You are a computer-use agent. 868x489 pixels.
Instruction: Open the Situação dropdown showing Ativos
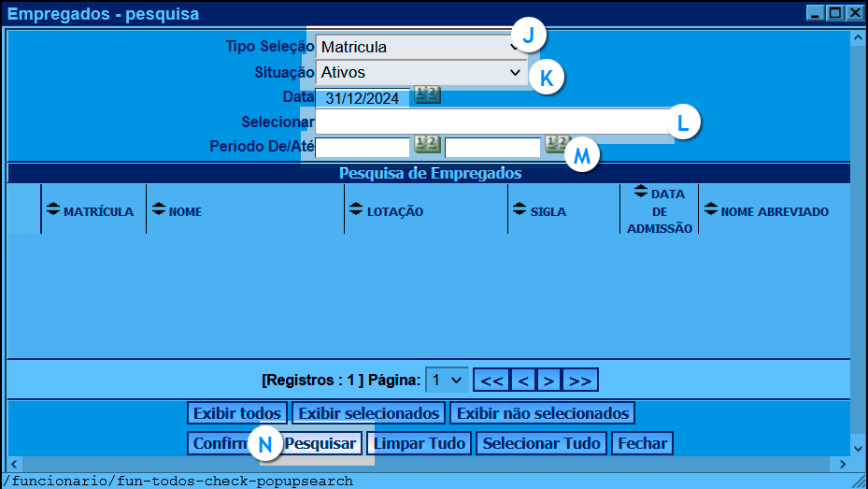click(421, 73)
